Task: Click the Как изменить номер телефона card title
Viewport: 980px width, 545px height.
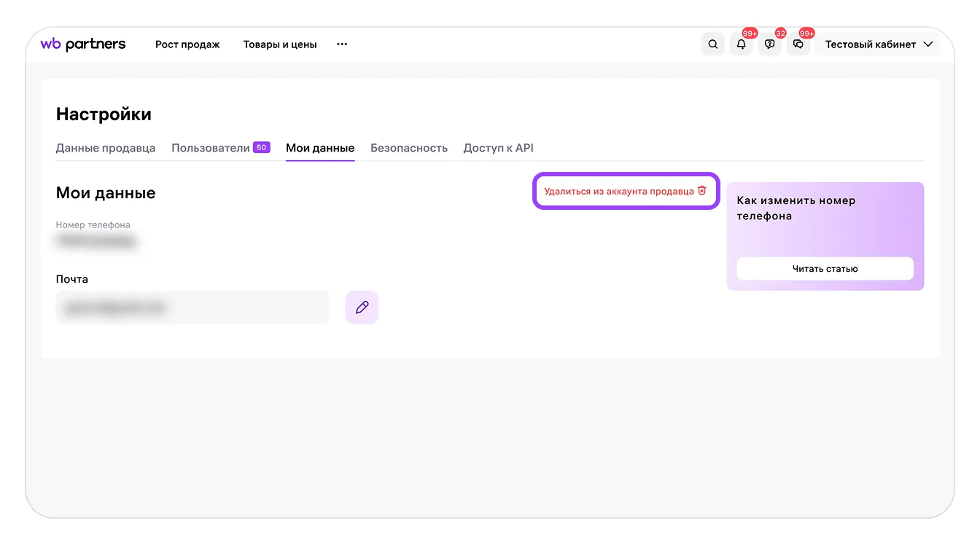Action: tap(796, 208)
